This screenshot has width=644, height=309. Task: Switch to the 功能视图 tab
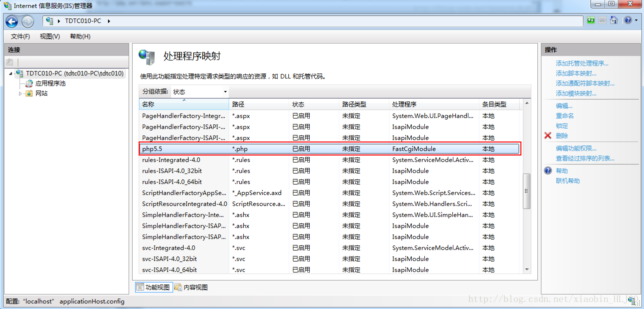(154, 287)
